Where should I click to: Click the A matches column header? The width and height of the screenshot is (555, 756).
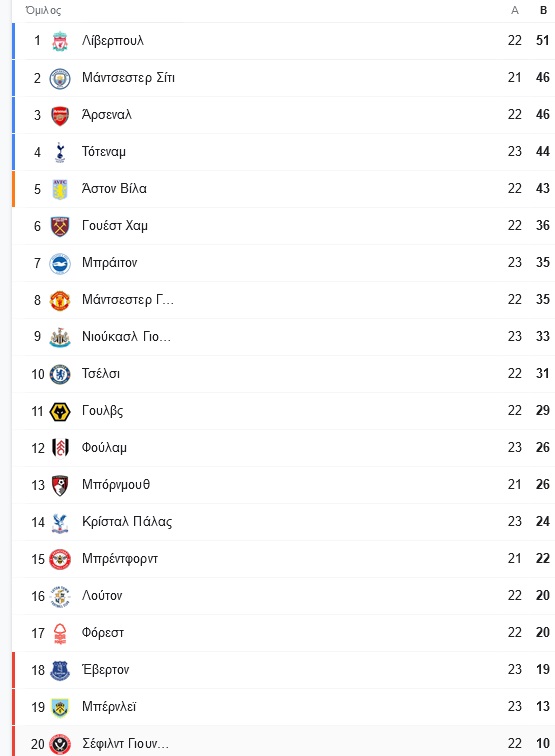[515, 10]
